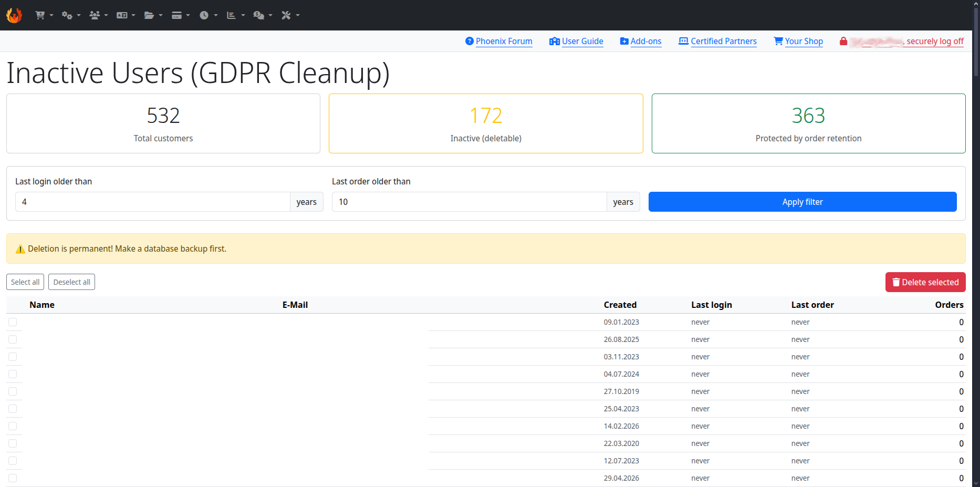Click the Orders column header
980x487 pixels.
pyautogui.click(x=949, y=305)
